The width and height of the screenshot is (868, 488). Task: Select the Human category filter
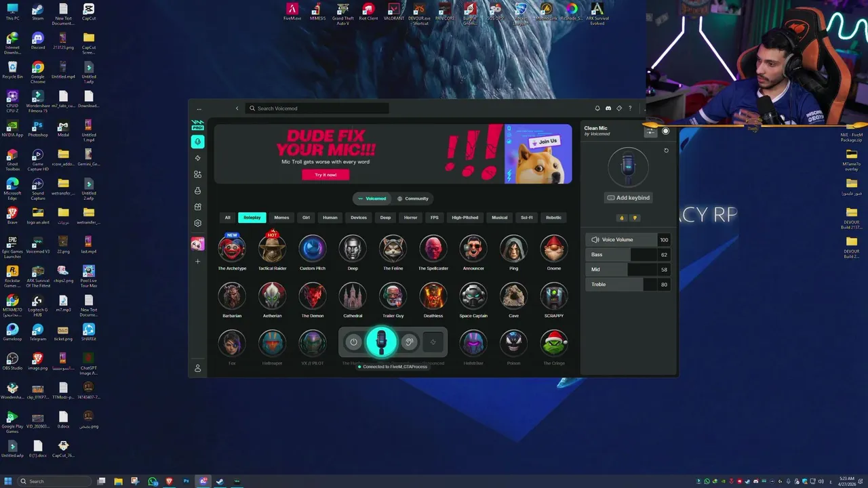[330, 218]
